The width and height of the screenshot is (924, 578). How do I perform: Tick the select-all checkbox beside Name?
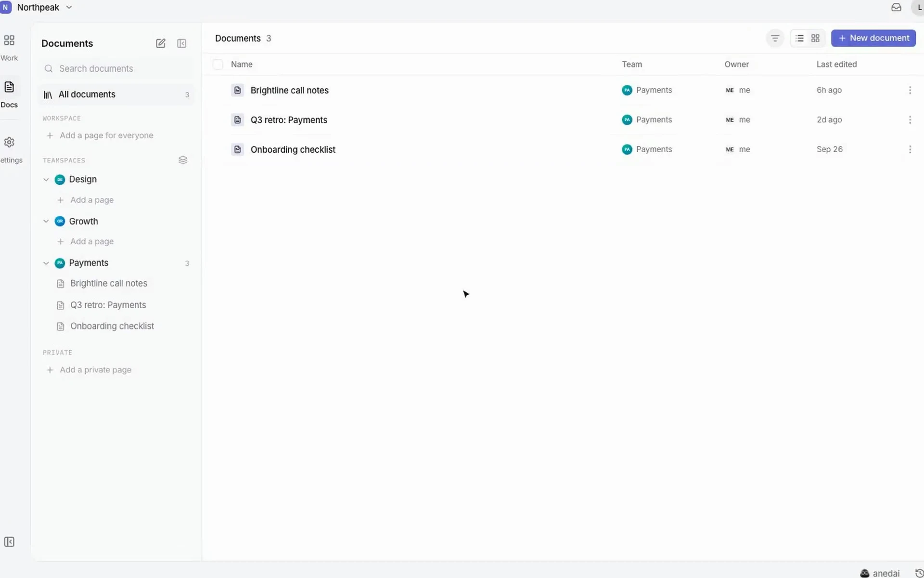[x=218, y=65]
